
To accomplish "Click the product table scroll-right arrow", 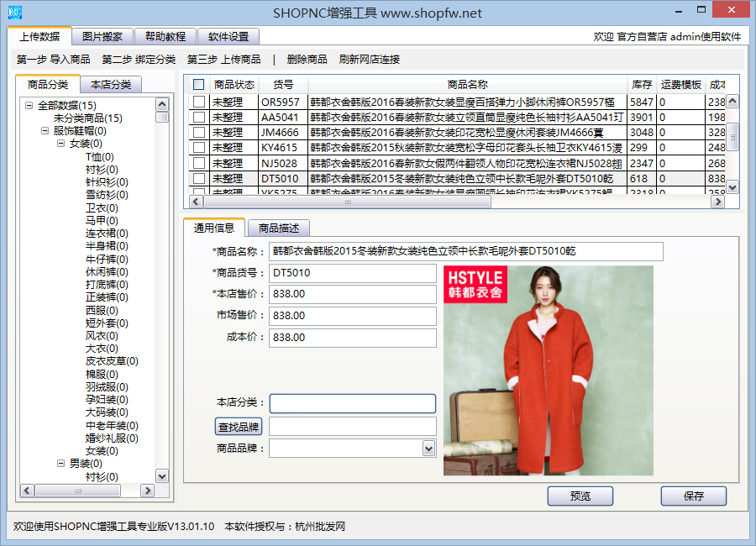I will [718, 202].
